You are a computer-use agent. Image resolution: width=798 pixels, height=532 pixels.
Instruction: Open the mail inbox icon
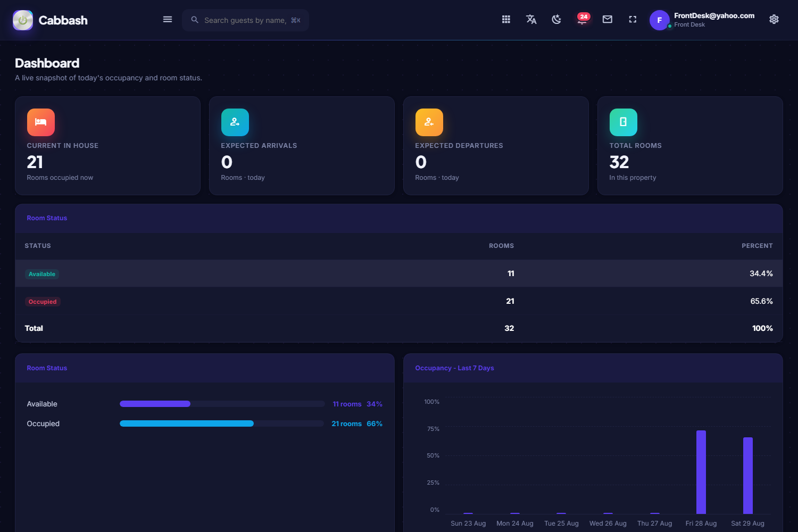pyautogui.click(x=608, y=20)
